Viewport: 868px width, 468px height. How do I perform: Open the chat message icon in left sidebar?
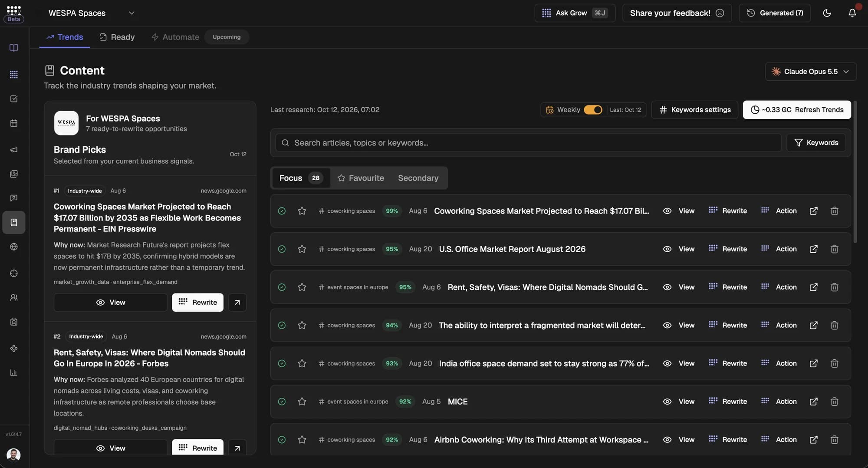coord(14,198)
